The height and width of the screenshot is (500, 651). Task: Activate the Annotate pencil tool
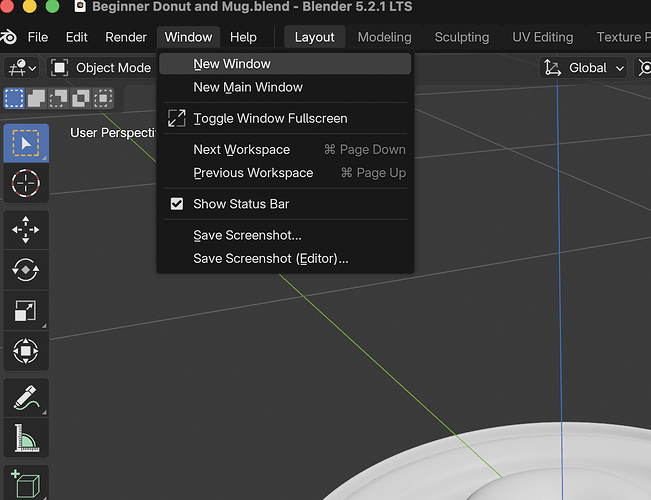pyautogui.click(x=26, y=397)
